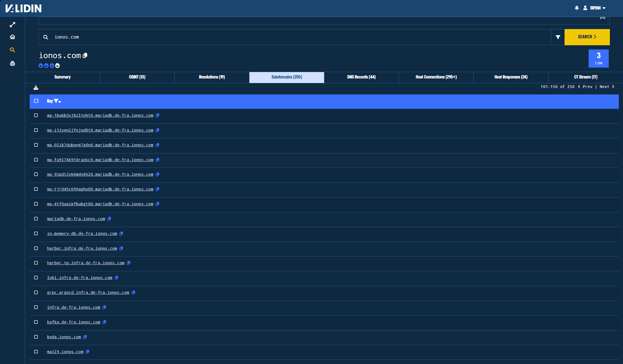Viewport: 623px width, 364px height.
Task: Open the bug icon in sidebar
Action: point(12,63)
